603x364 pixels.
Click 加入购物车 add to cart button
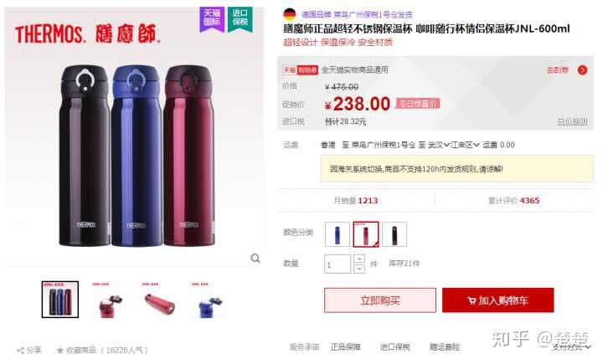[498, 300]
